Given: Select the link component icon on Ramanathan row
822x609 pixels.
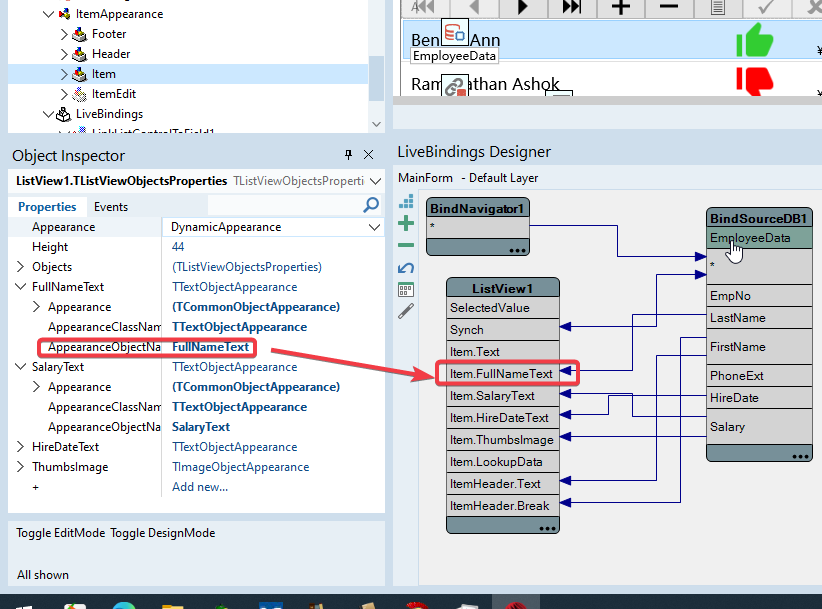Looking at the screenshot, I should [455, 85].
